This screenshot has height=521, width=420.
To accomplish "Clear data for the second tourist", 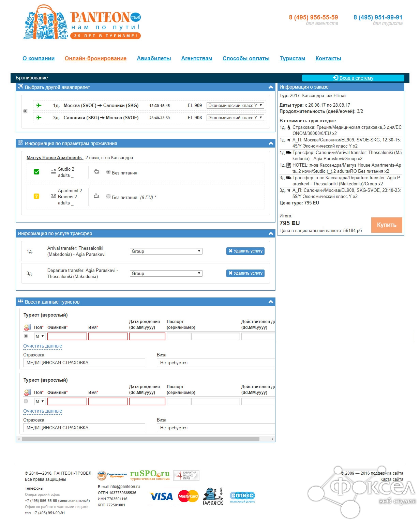I will coord(43,411).
